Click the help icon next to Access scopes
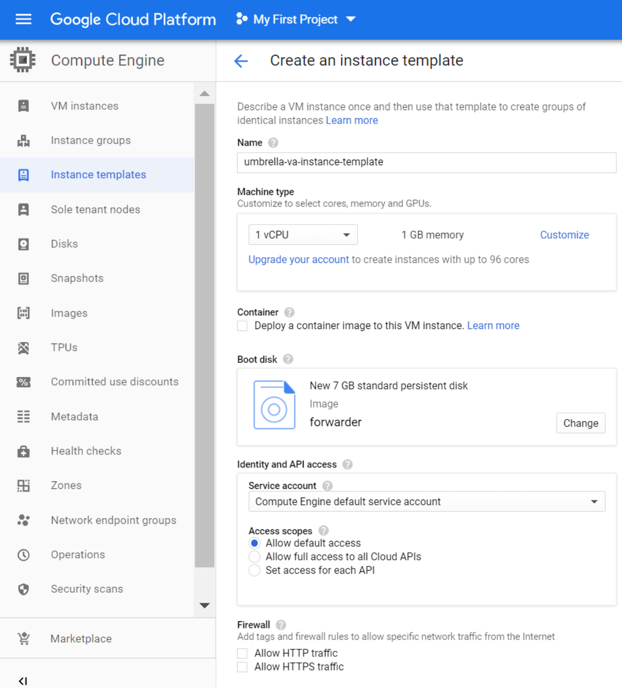 [x=323, y=530]
